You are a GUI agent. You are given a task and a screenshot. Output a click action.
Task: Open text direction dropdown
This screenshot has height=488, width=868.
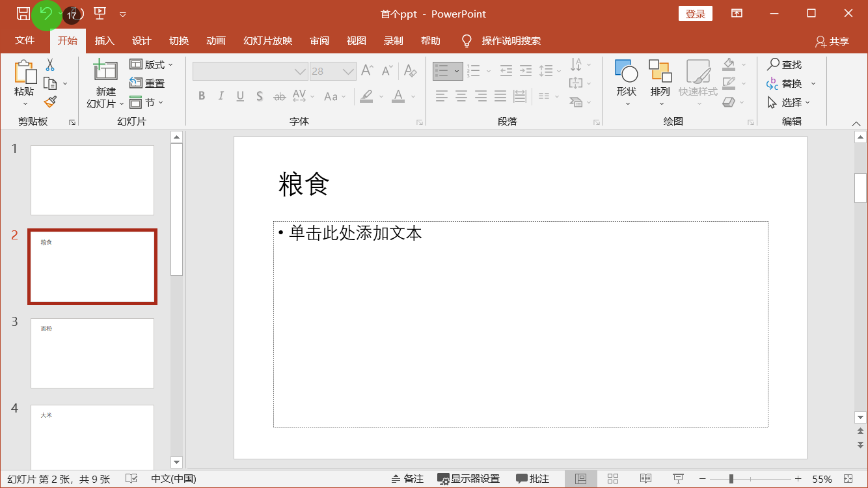pyautogui.click(x=580, y=64)
